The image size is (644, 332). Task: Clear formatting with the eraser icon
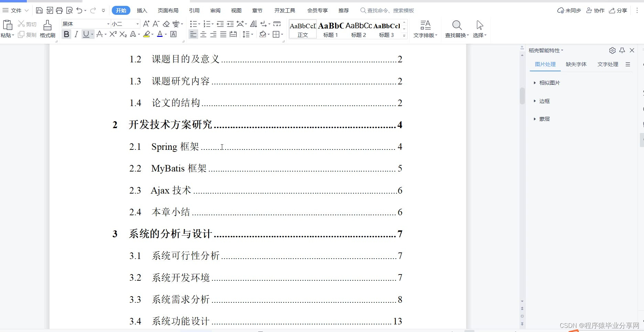[x=166, y=24]
